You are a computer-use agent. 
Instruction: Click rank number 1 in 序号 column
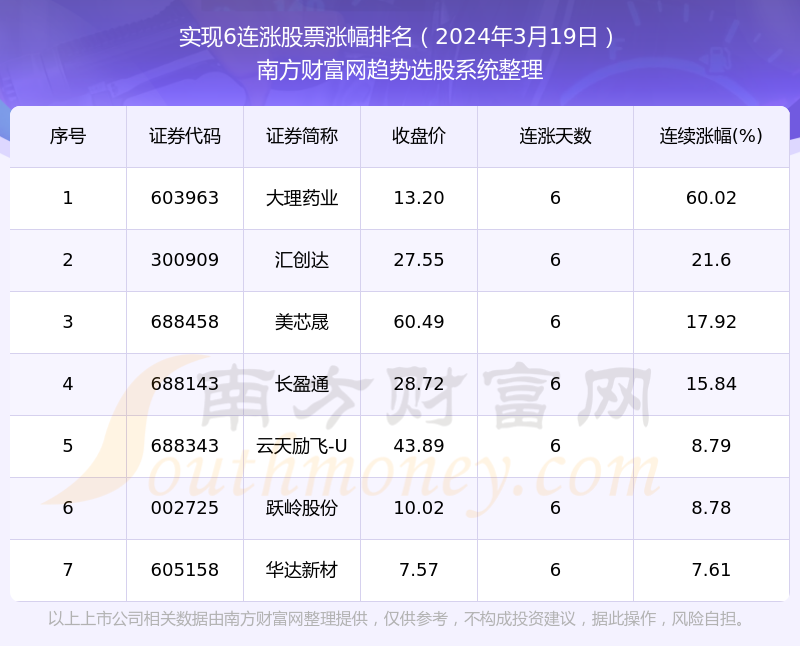(68, 198)
